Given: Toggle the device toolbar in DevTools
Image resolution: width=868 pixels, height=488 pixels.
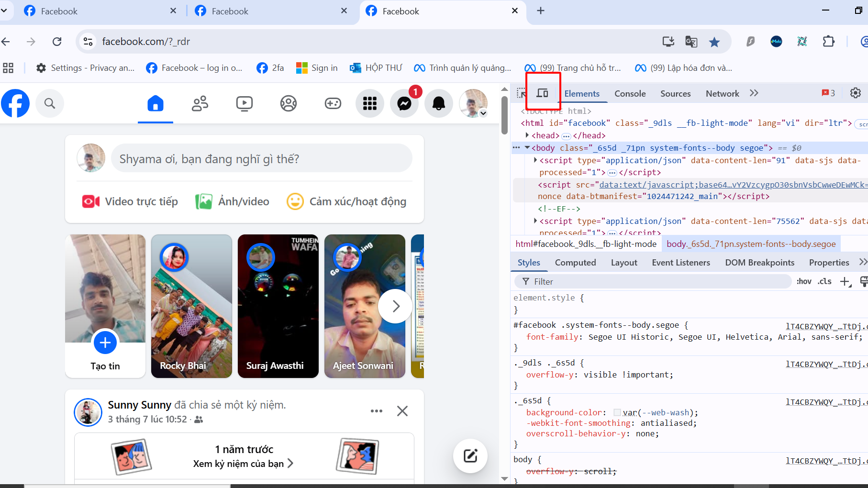Looking at the screenshot, I should click(x=542, y=93).
